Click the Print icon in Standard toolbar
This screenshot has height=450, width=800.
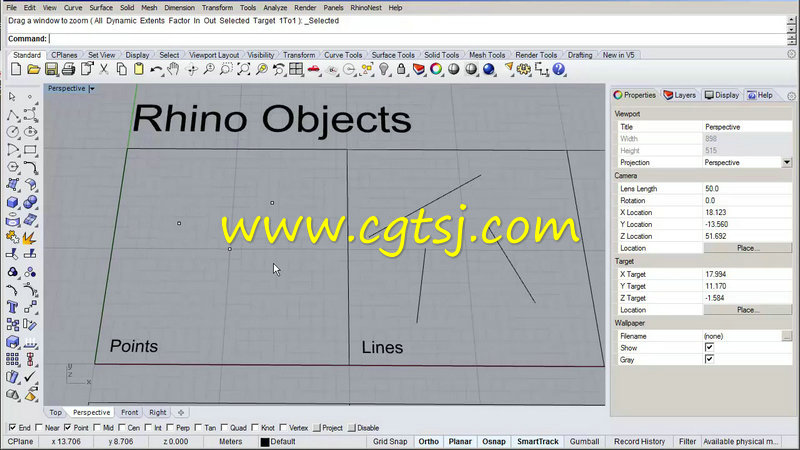pos(68,69)
